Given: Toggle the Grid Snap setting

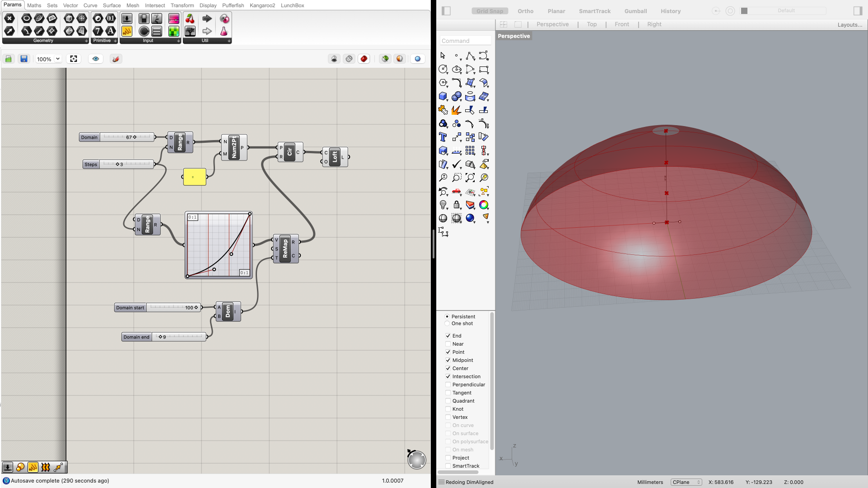Looking at the screenshot, I should [x=490, y=11].
